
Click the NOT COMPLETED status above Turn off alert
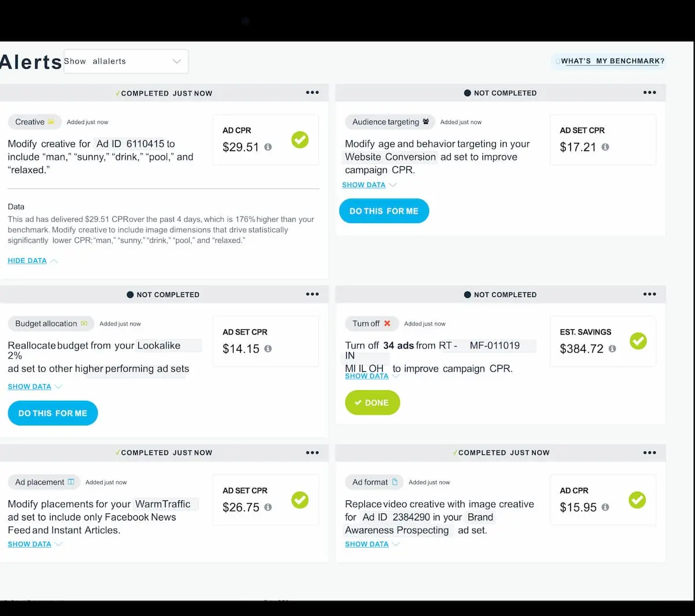point(500,295)
